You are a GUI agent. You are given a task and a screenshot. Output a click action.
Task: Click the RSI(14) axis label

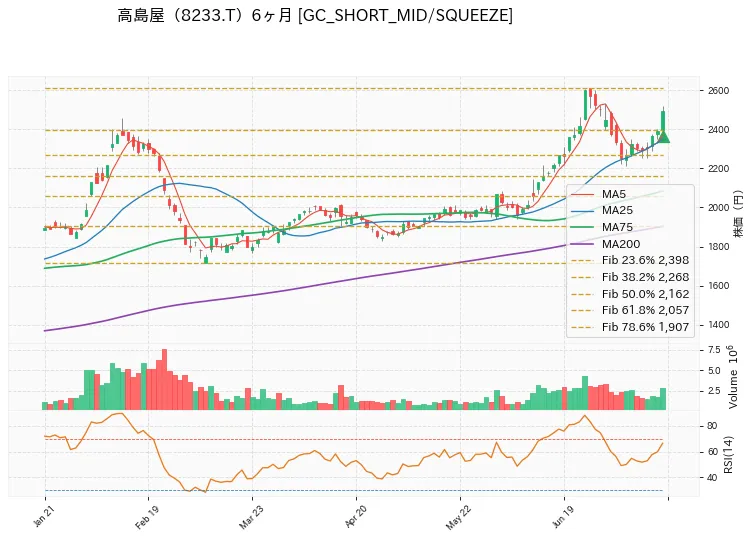coord(728,455)
